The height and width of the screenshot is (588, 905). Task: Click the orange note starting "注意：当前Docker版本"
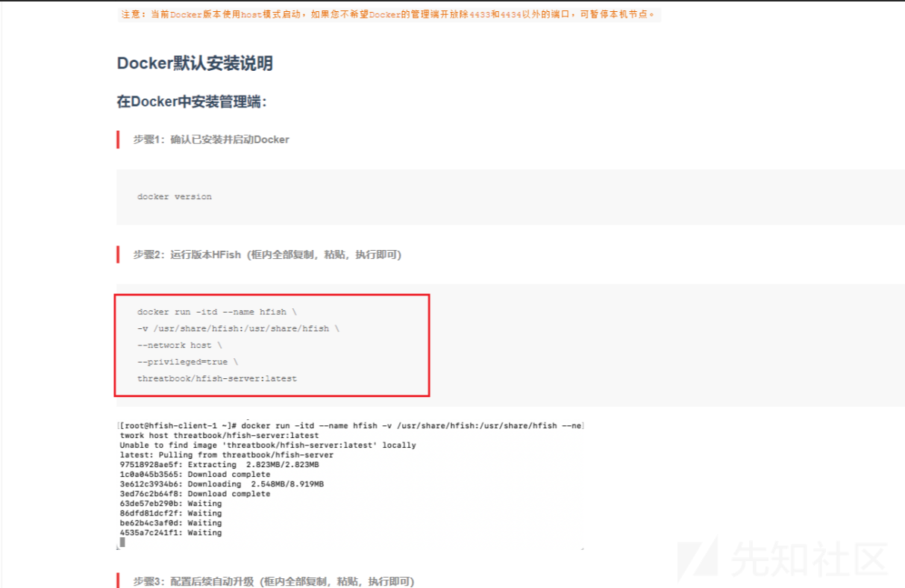click(x=389, y=15)
